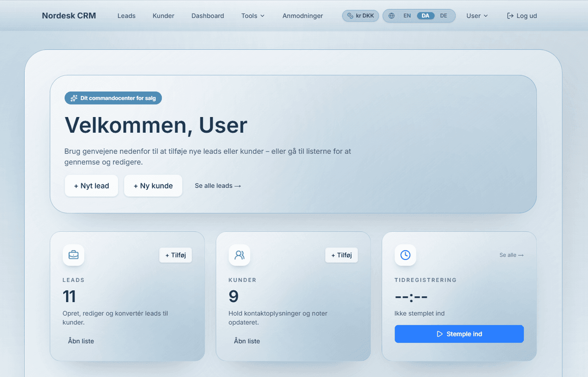
Task: Switch the interface language to DE
Action: coord(443,15)
